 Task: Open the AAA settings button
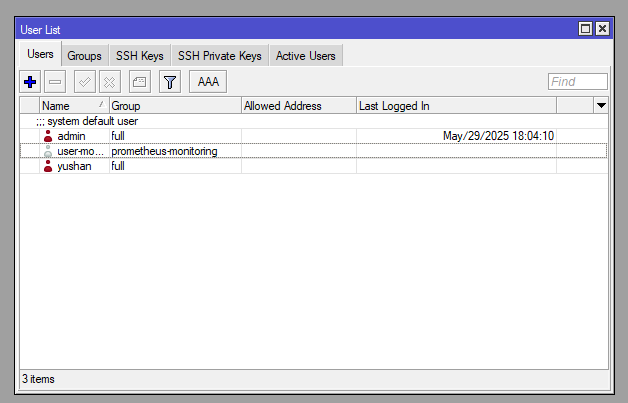point(208,82)
